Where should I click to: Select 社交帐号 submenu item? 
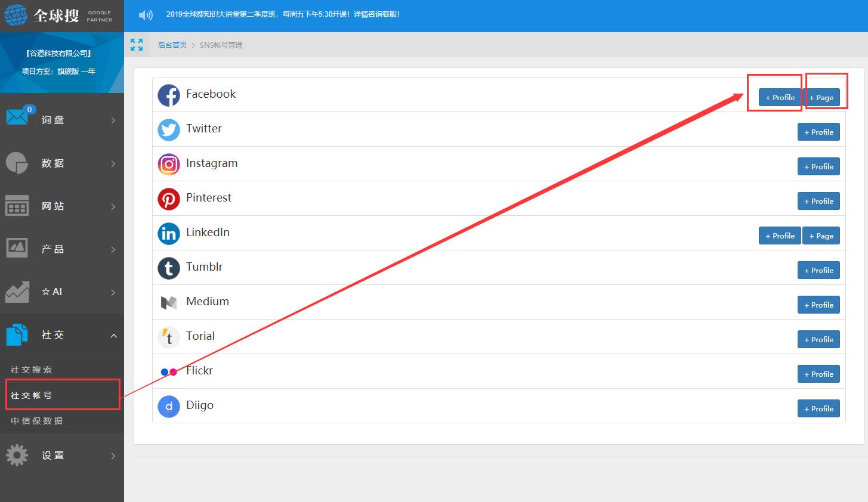[32, 395]
